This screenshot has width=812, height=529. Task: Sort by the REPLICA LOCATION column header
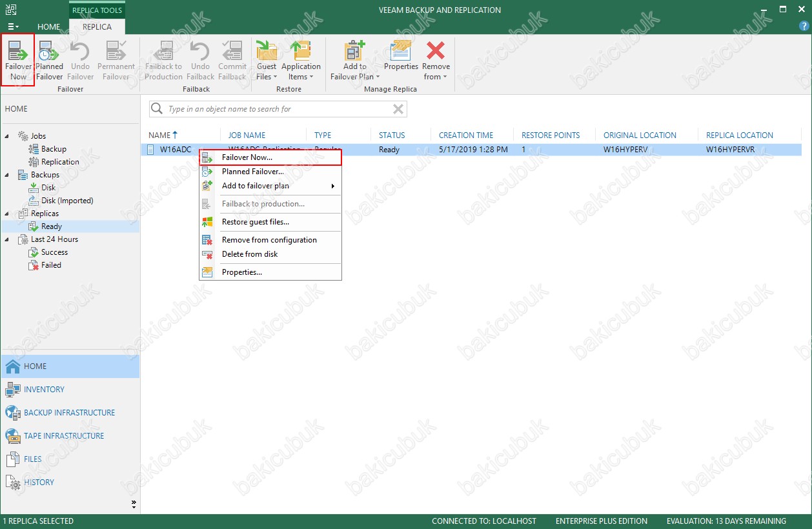(740, 135)
